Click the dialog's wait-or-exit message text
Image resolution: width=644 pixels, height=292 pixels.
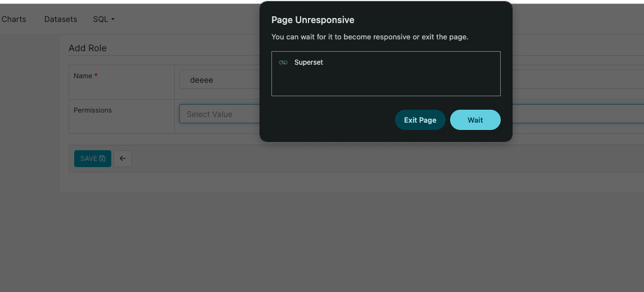pyautogui.click(x=369, y=37)
